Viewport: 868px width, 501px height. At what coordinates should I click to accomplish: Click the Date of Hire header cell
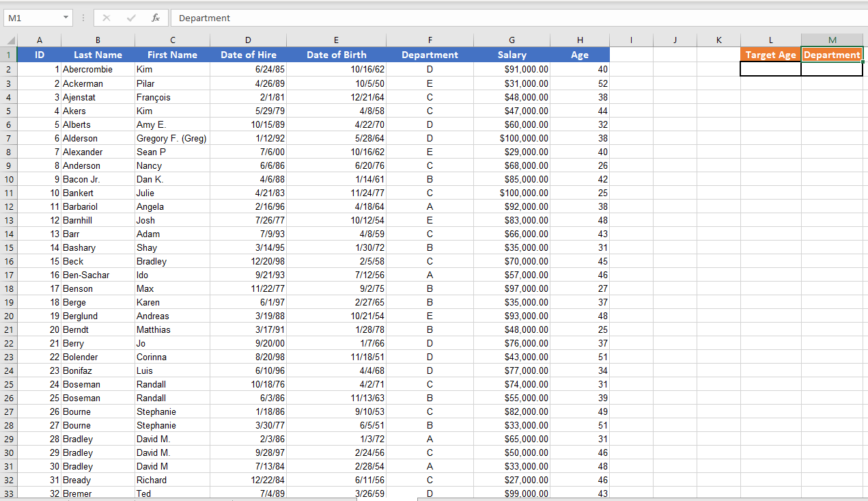click(x=248, y=54)
